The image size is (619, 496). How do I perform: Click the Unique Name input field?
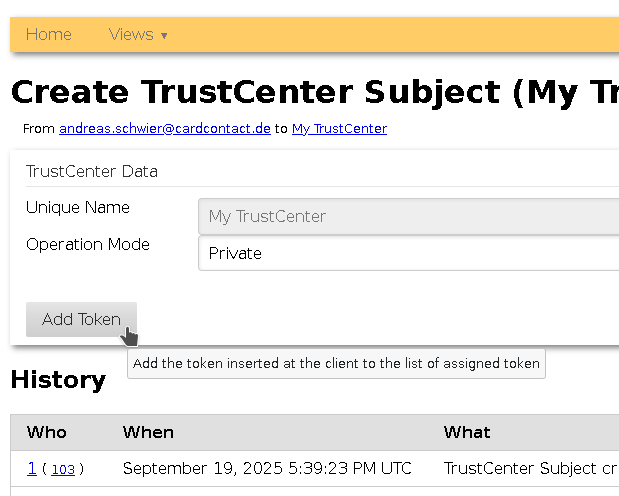coord(408,216)
